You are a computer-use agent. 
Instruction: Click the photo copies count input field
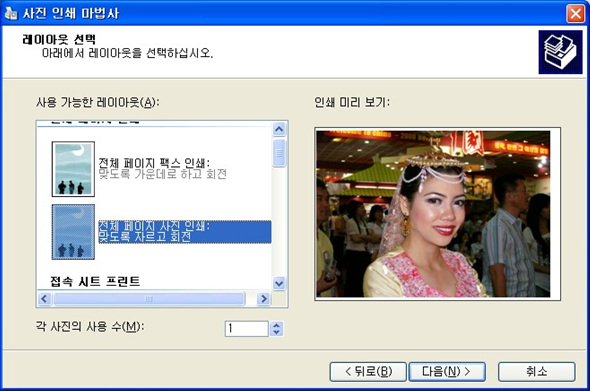(246, 329)
